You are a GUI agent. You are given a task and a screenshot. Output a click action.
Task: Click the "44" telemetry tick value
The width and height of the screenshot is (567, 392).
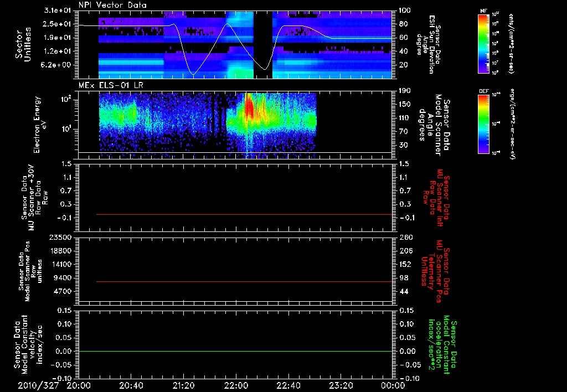click(403, 291)
